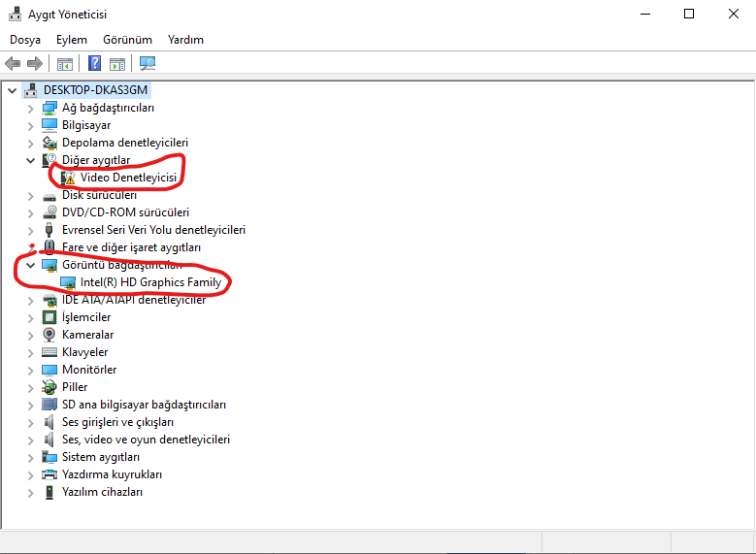Click the Yazılım cihazları icon

(49, 492)
